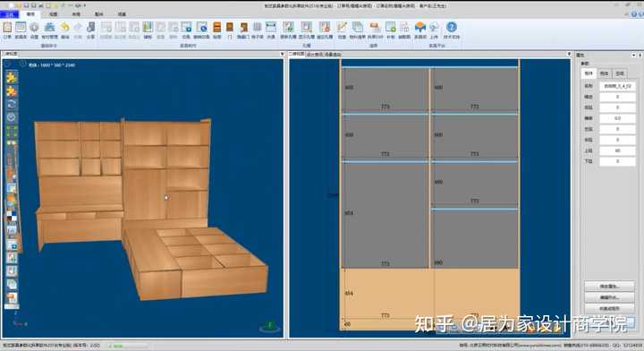Expand the 2D view panel dropdown arrow
This screenshot has width=644, height=351.
pyautogui.click(x=569, y=54)
